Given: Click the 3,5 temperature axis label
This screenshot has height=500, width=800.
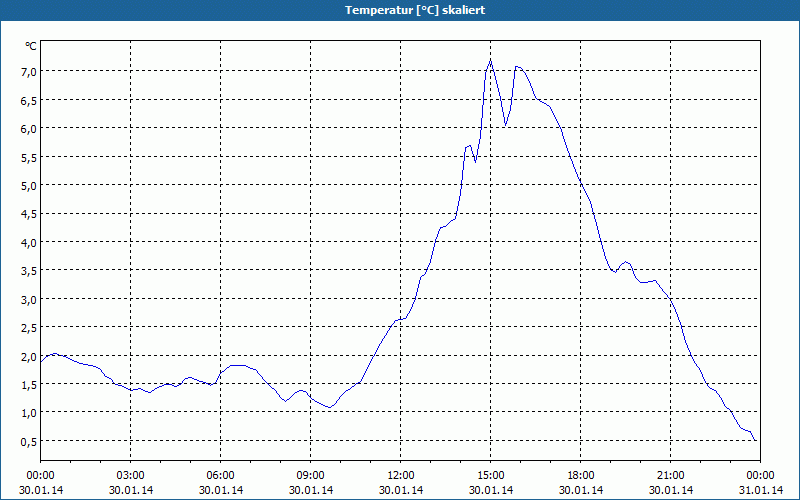Looking at the screenshot, I should point(29,271).
